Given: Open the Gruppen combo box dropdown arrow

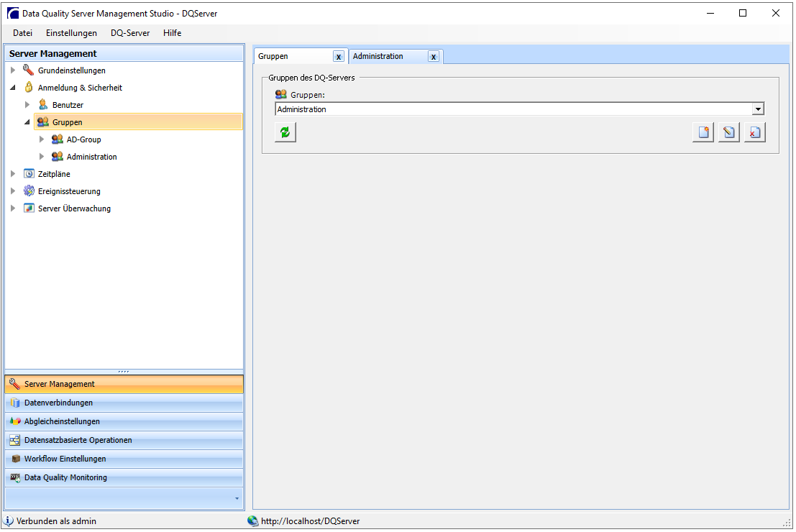Looking at the screenshot, I should tap(758, 109).
